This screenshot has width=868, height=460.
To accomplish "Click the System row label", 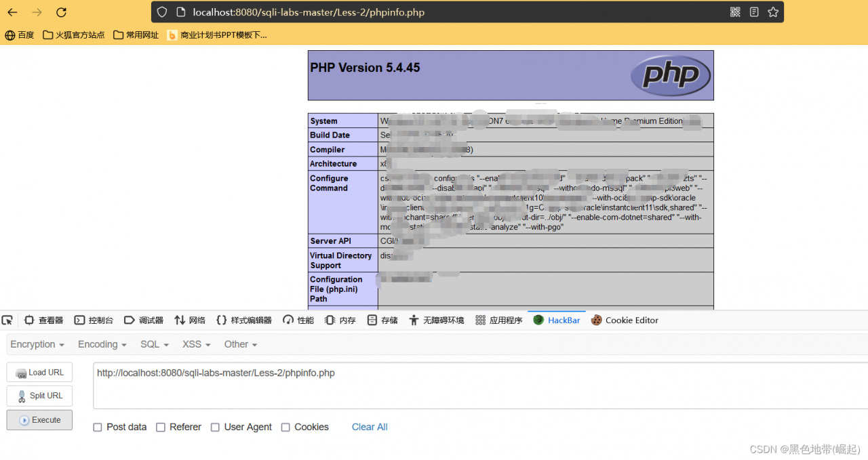I will (x=323, y=121).
